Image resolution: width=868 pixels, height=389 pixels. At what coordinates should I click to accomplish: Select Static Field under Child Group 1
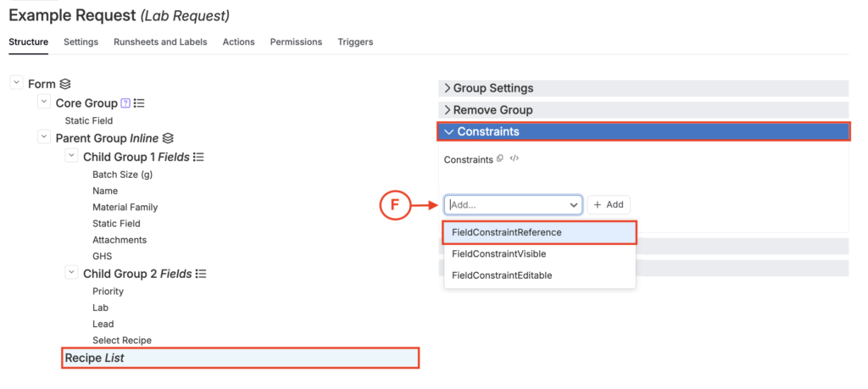coord(116,224)
